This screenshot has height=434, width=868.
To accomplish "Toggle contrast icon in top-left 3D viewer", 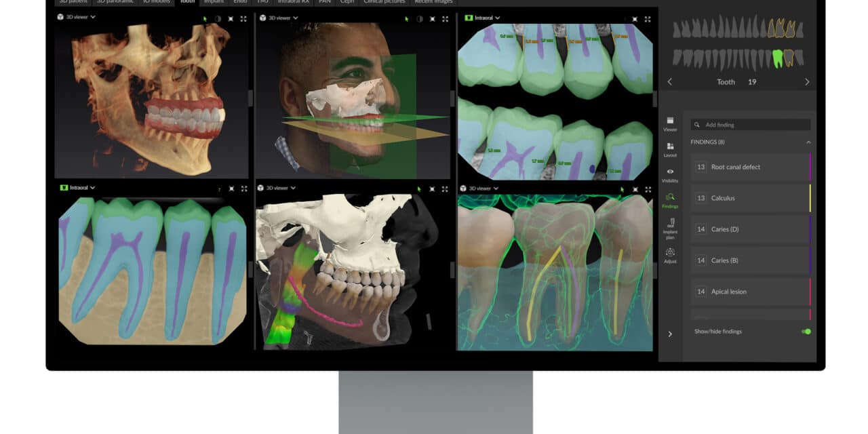I will coord(218,19).
